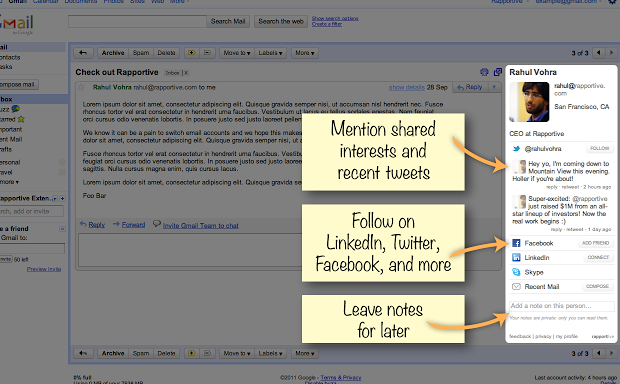Mark as important with yellow plus icon, upper toolbar
The height and width of the screenshot is (384, 620).
tap(192, 53)
